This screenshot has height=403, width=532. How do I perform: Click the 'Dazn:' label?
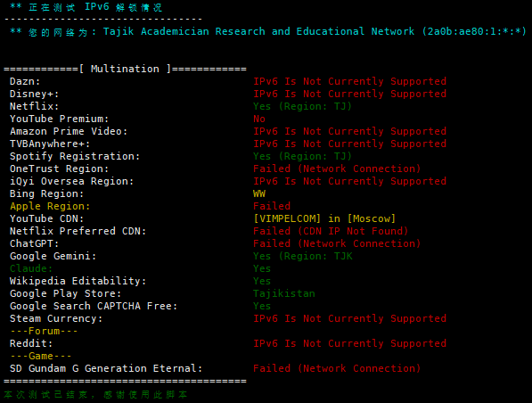tap(25, 81)
